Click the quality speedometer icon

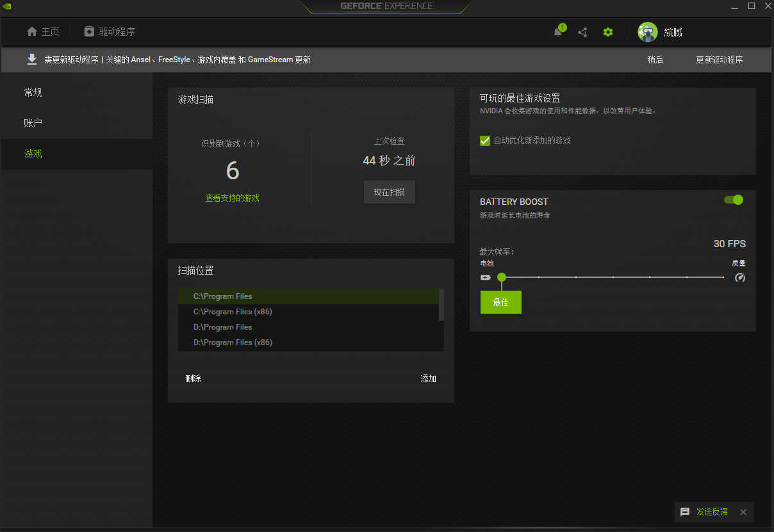(x=740, y=278)
